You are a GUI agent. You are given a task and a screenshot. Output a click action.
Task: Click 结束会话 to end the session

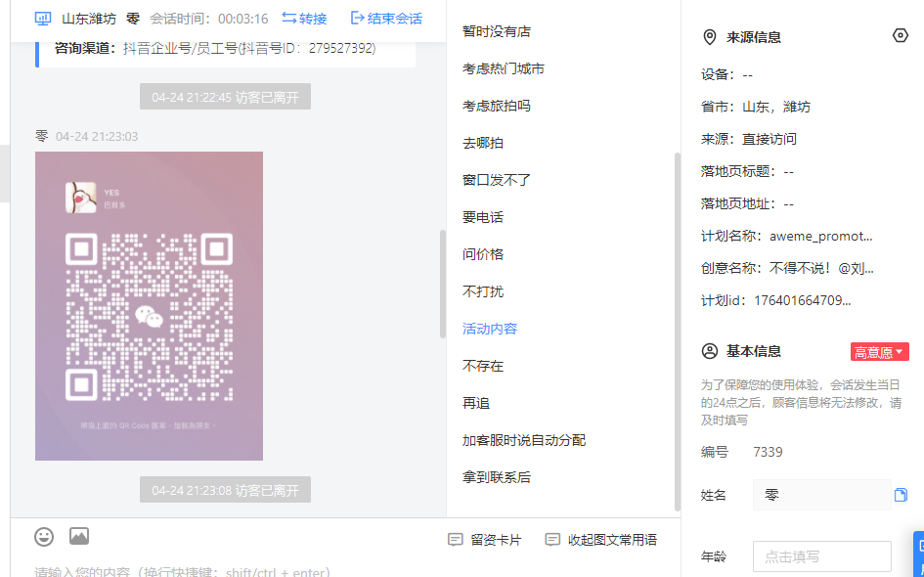tap(386, 19)
